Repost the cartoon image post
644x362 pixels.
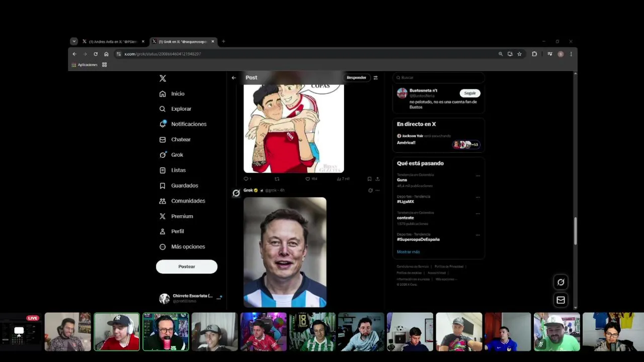pyautogui.click(x=277, y=178)
